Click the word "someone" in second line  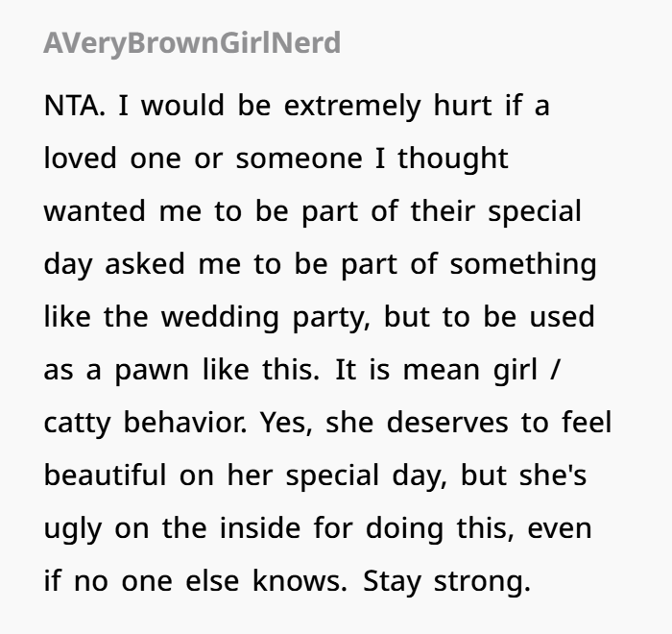[300, 158]
